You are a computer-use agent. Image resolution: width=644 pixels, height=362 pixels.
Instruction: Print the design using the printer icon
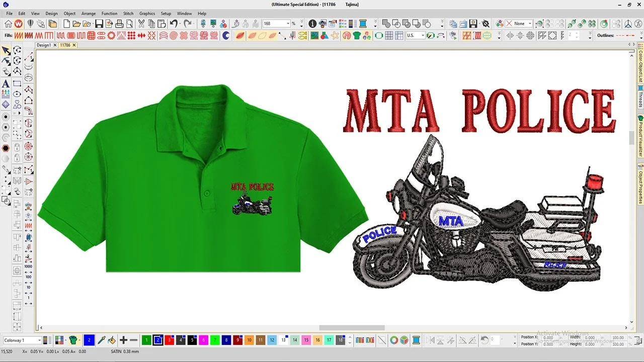(119, 24)
